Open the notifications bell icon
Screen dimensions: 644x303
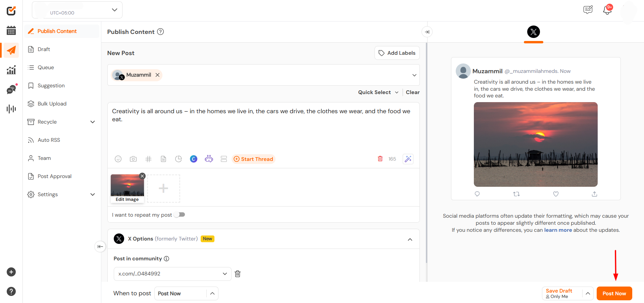pos(607,10)
